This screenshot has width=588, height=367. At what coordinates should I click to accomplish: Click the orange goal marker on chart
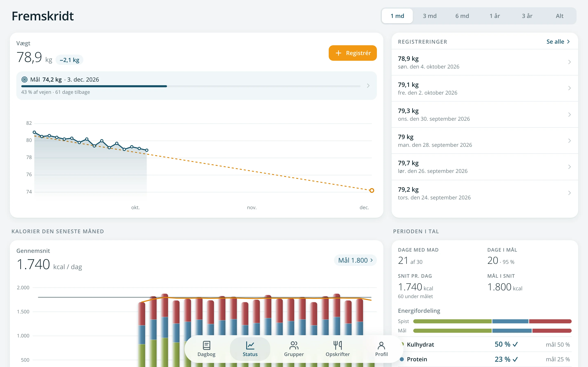(x=372, y=191)
